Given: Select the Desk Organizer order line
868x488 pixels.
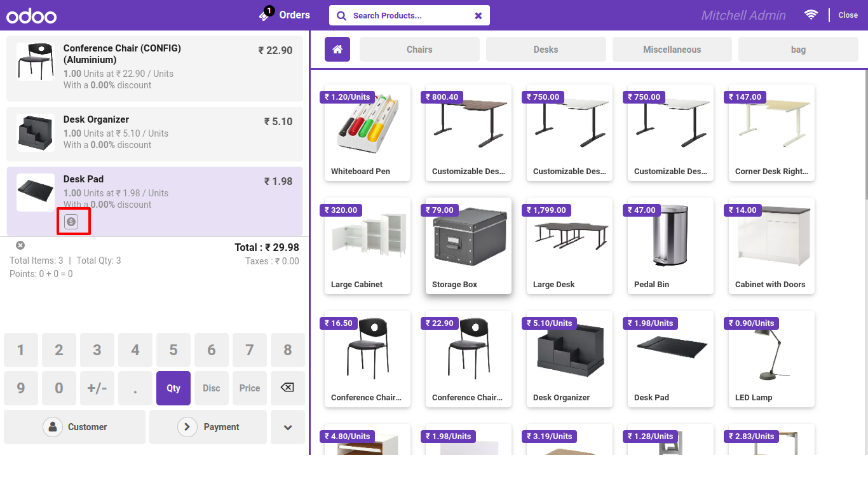Looking at the screenshot, I should [154, 133].
